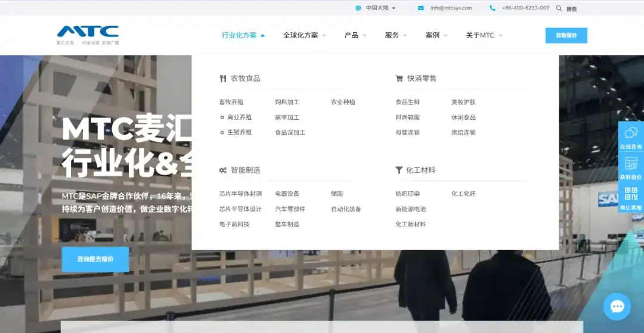Select 食品深加工 menu entry

tap(290, 132)
